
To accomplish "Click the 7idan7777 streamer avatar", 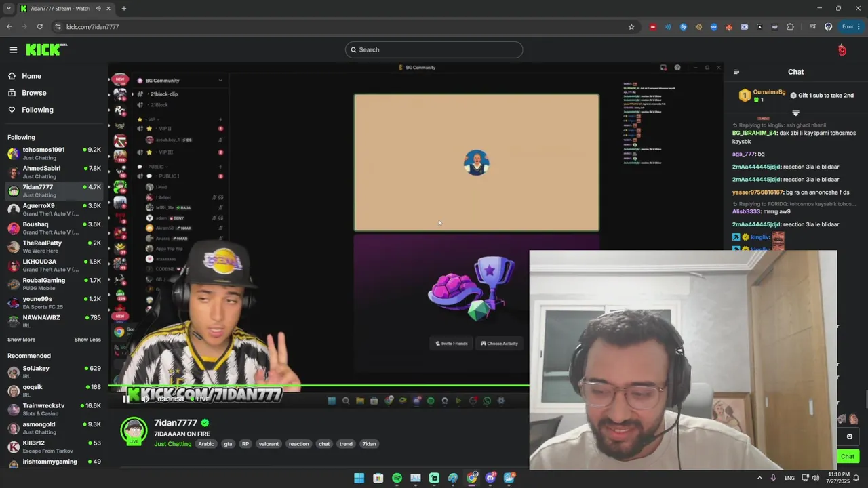I will tap(134, 431).
